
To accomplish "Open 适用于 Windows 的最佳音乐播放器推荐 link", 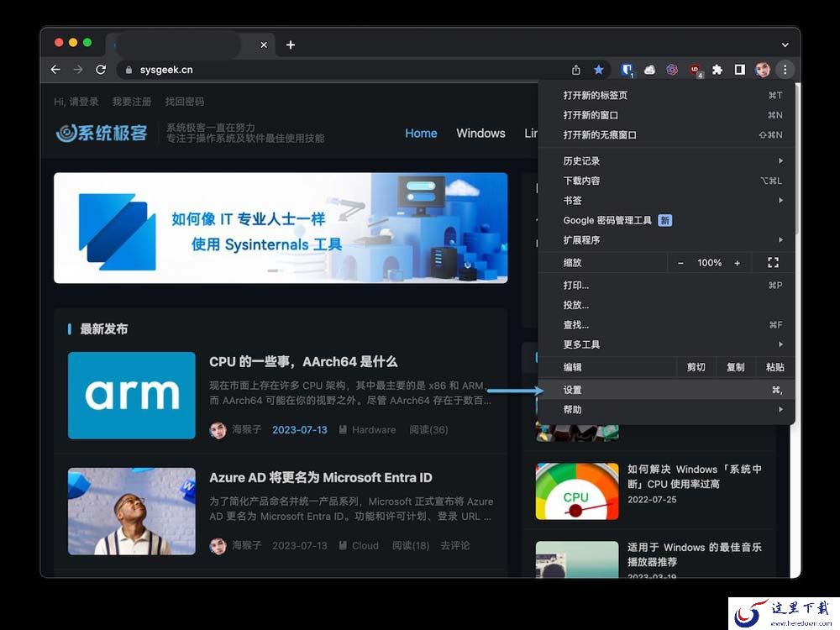I will point(695,554).
